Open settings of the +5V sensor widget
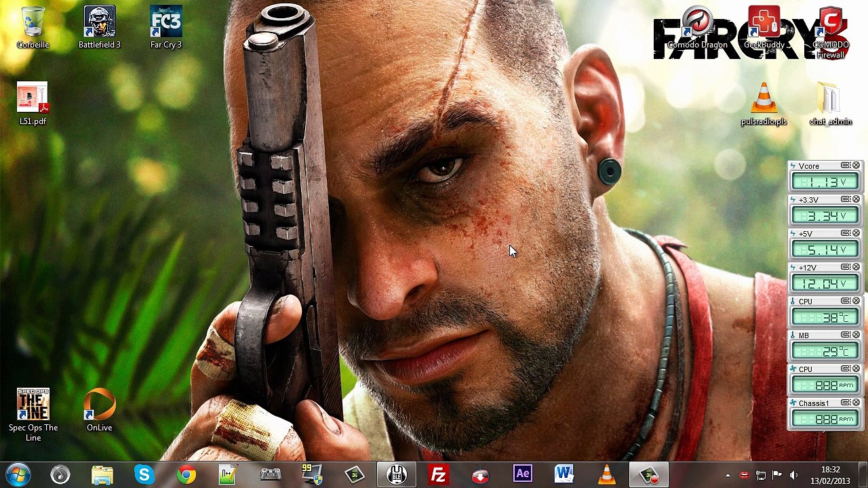 coord(846,233)
